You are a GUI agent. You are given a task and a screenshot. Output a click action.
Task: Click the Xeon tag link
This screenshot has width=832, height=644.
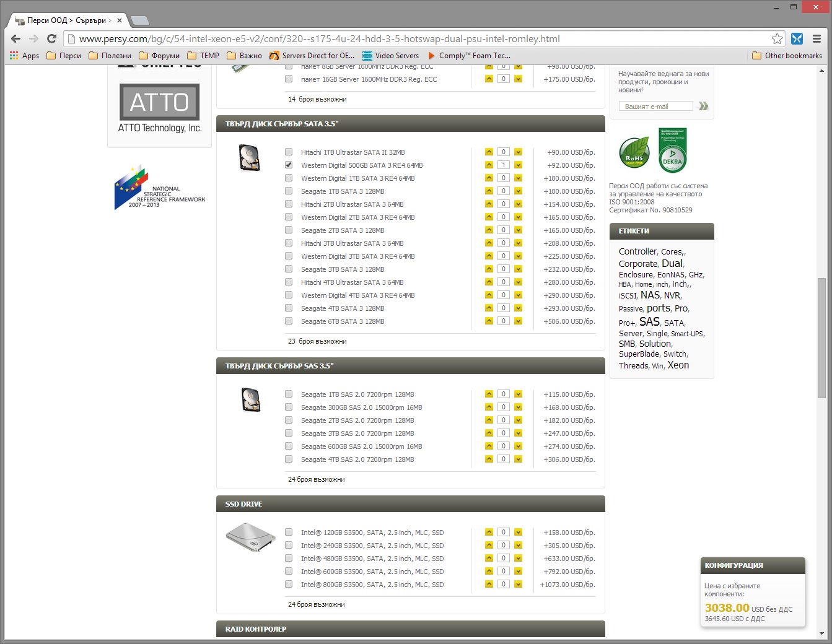[x=678, y=365]
